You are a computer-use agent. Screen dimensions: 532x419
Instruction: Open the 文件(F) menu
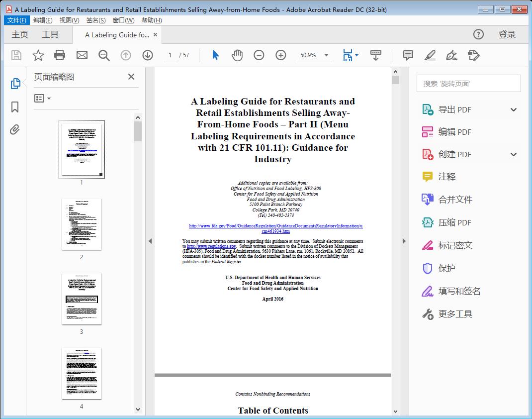tap(17, 20)
